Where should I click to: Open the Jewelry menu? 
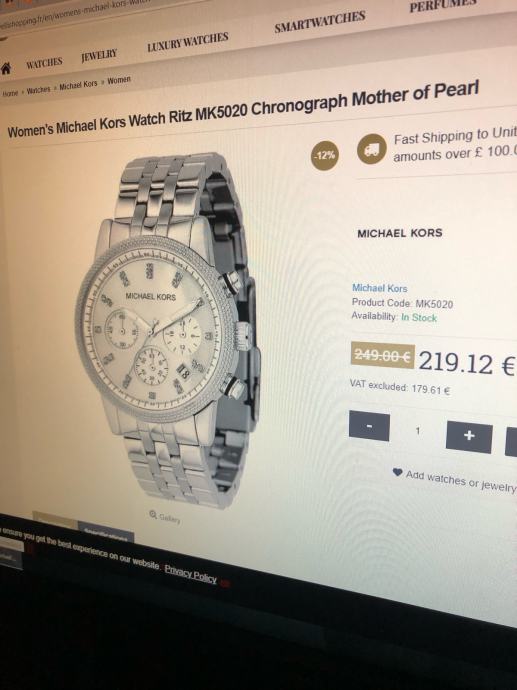(99, 55)
